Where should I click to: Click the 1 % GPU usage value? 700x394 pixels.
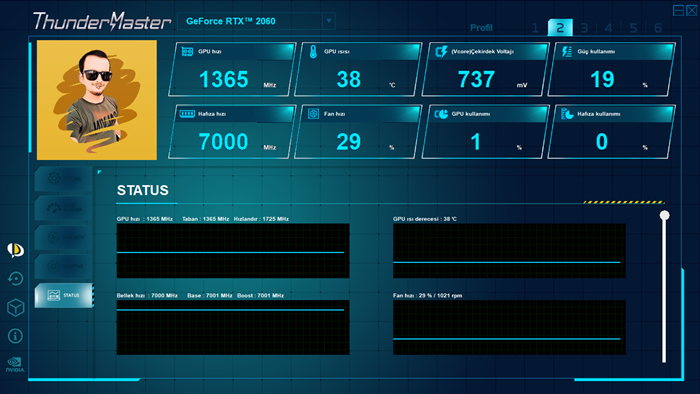tap(475, 142)
